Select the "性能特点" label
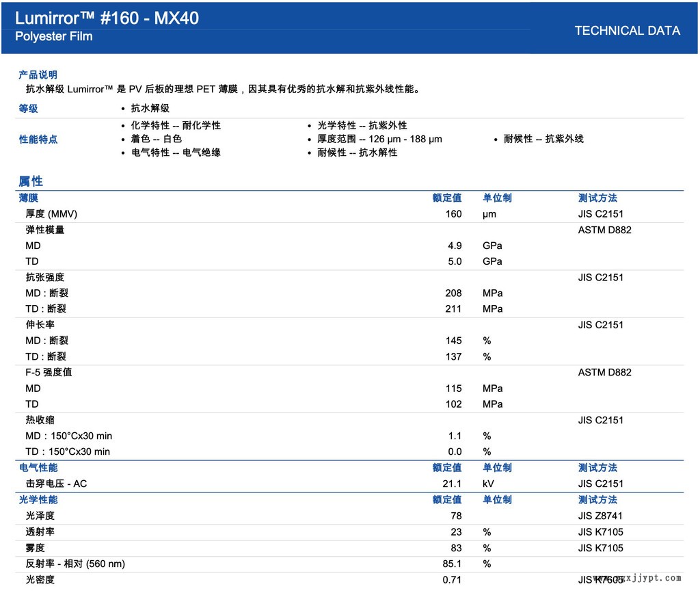Image resolution: width=700 pixels, height=593 pixels. tap(38, 140)
